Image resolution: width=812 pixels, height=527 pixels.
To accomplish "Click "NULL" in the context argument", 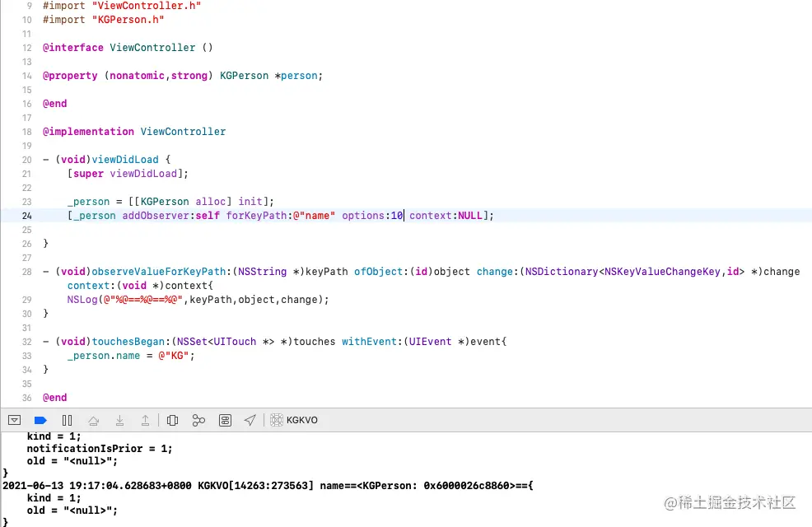I will point(470,216).
